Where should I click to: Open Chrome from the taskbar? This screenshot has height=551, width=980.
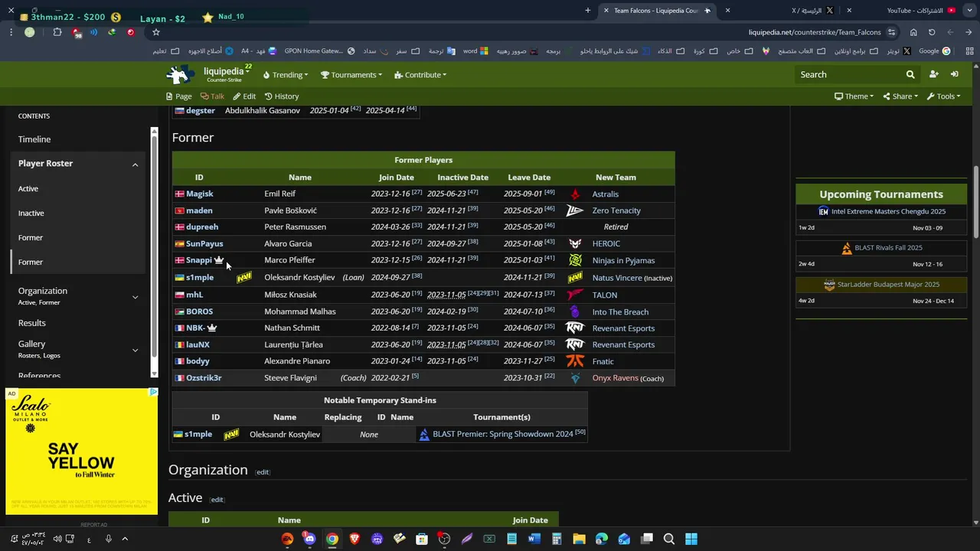point(332,539)
